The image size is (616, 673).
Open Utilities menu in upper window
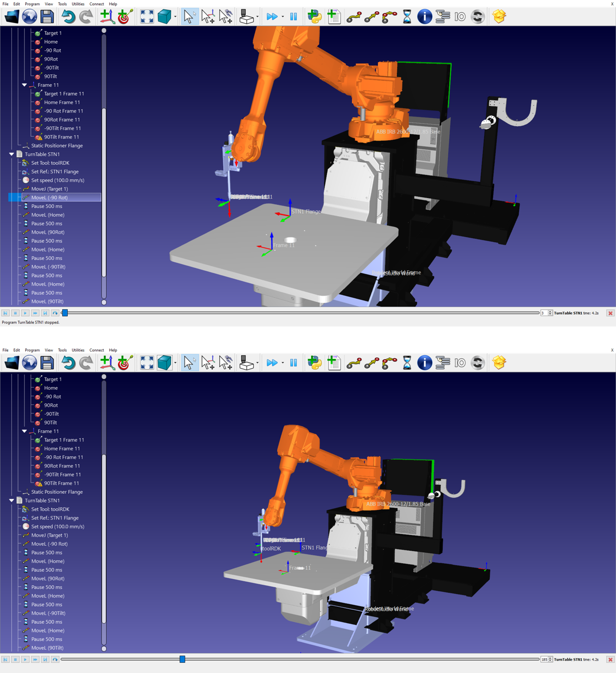click(78, 4)
